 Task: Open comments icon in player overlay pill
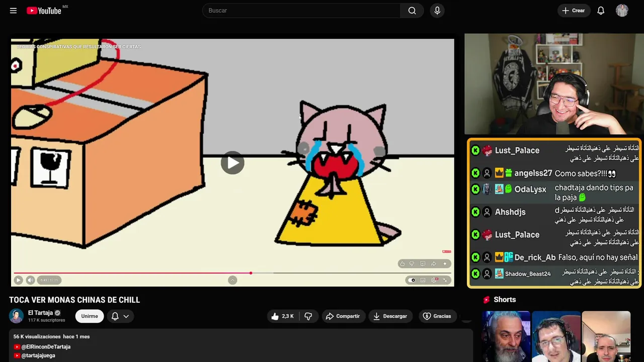tap(423, 263)
